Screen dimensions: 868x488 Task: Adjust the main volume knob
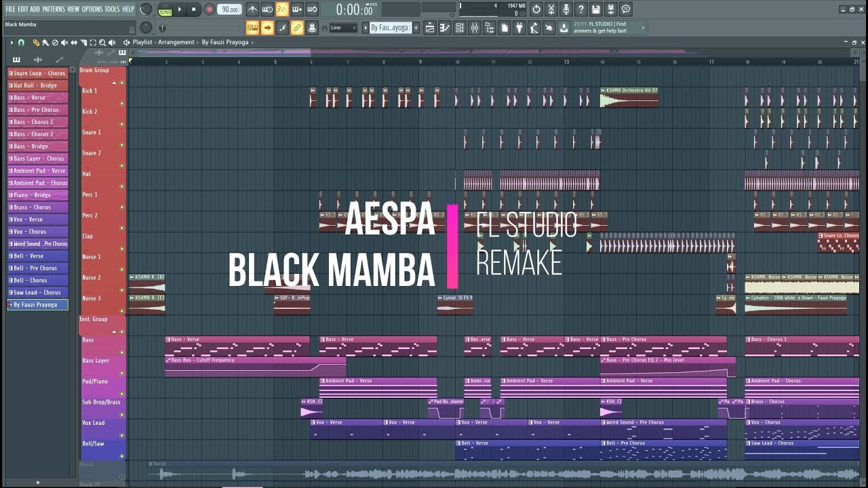click(x=146, y=9)
